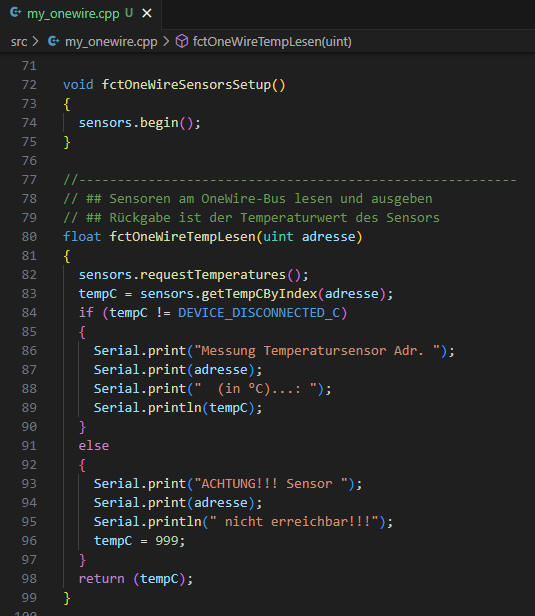Click the 999 value on line 96
Image resolution: width=535 pixels, height=616 pixels.
(167, 541)
